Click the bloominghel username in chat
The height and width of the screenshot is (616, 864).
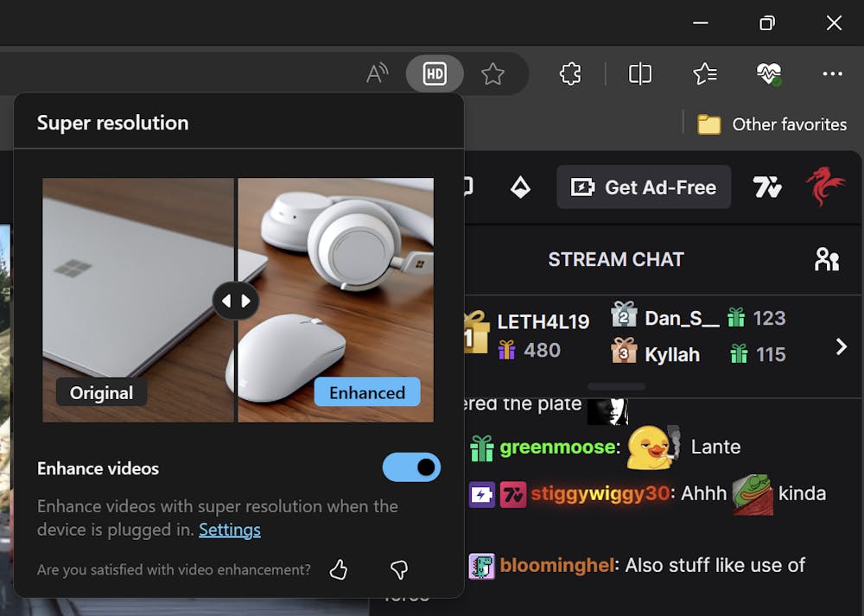click(x=559, y=565)
